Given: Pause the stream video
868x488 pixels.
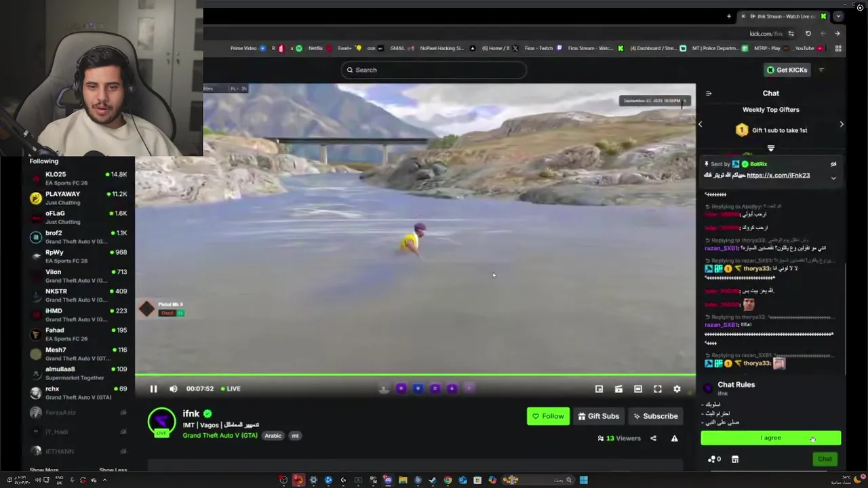Looking at the screenshot, I should tap(153, 388).
